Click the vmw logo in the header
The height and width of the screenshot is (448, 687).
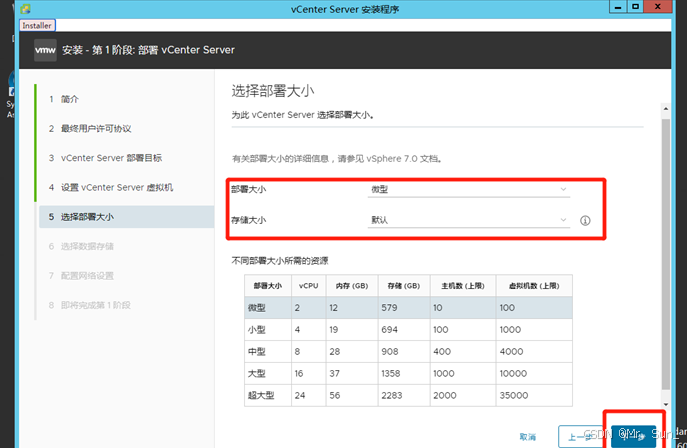pos(45,50)
